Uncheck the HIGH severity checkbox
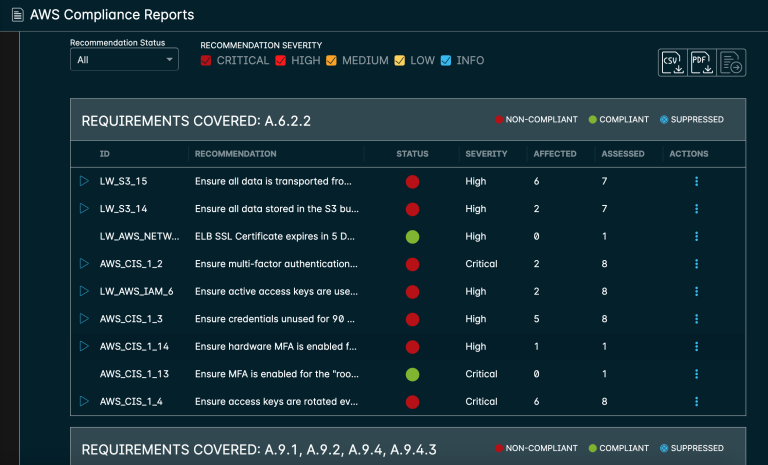This screenshot has height=465, width=768. pyautogui.click(x=280, y=60)
